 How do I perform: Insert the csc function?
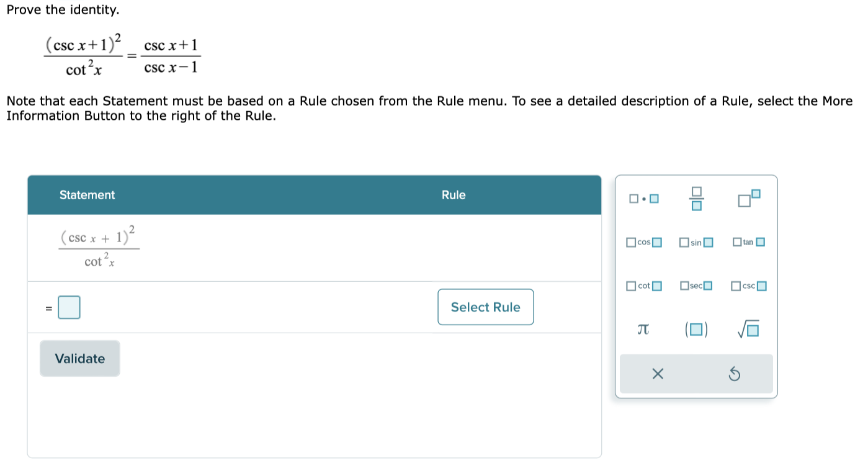[748, 286]
